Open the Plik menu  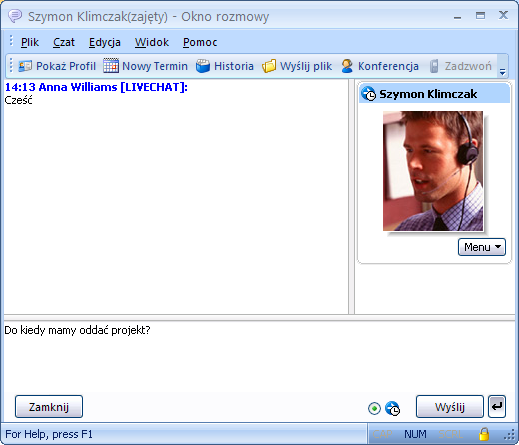tap(30, 42)
